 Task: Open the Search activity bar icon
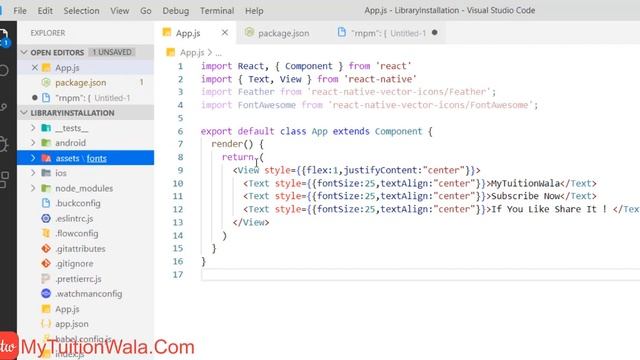3,71
